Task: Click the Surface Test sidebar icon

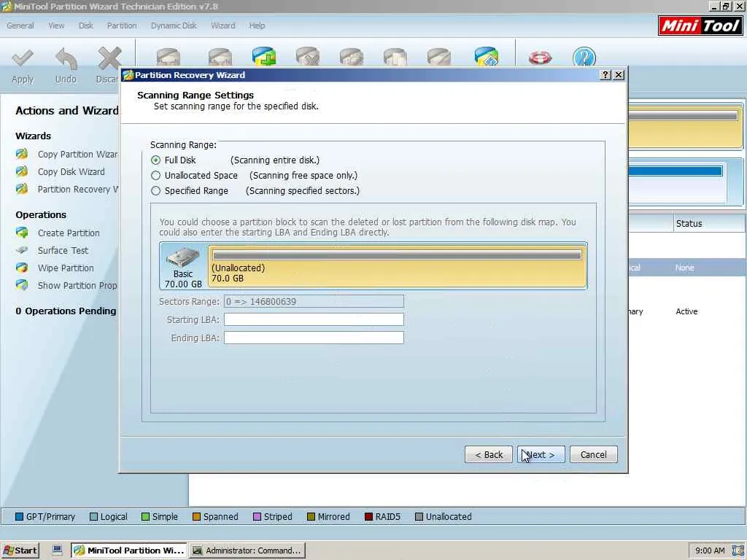Action: tap(22, 250)
